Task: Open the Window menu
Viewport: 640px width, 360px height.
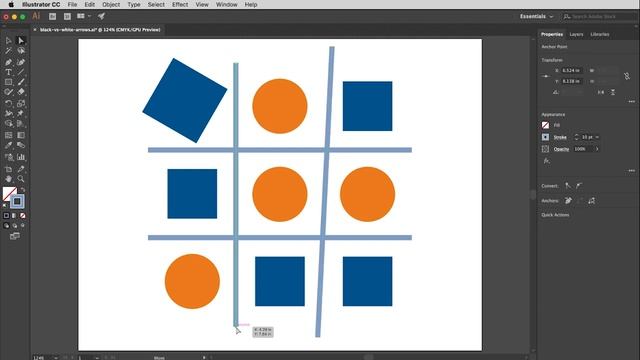Action: (x=227, y=4)
